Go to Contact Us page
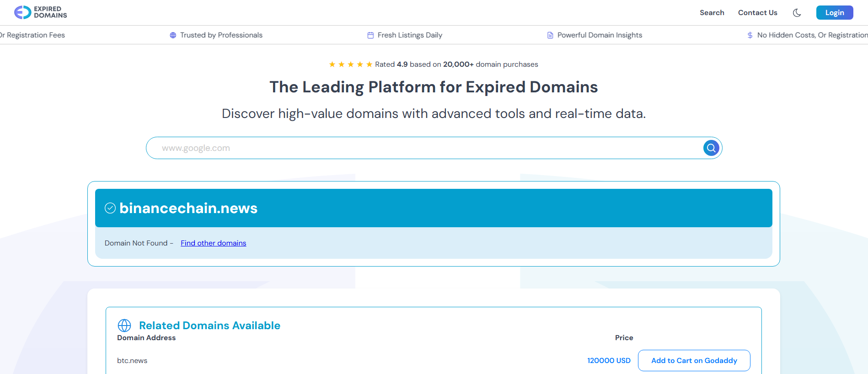 coord(757,13)
